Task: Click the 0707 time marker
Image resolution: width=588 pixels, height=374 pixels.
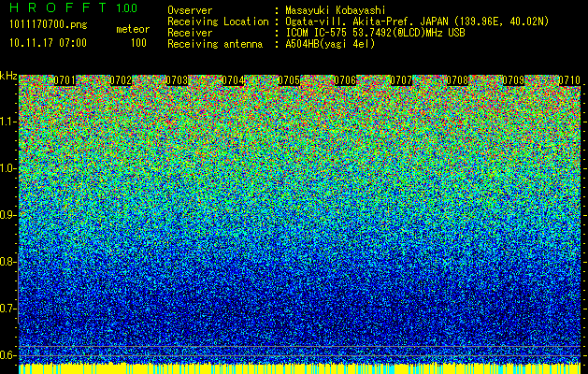Action: coord(401,80)
